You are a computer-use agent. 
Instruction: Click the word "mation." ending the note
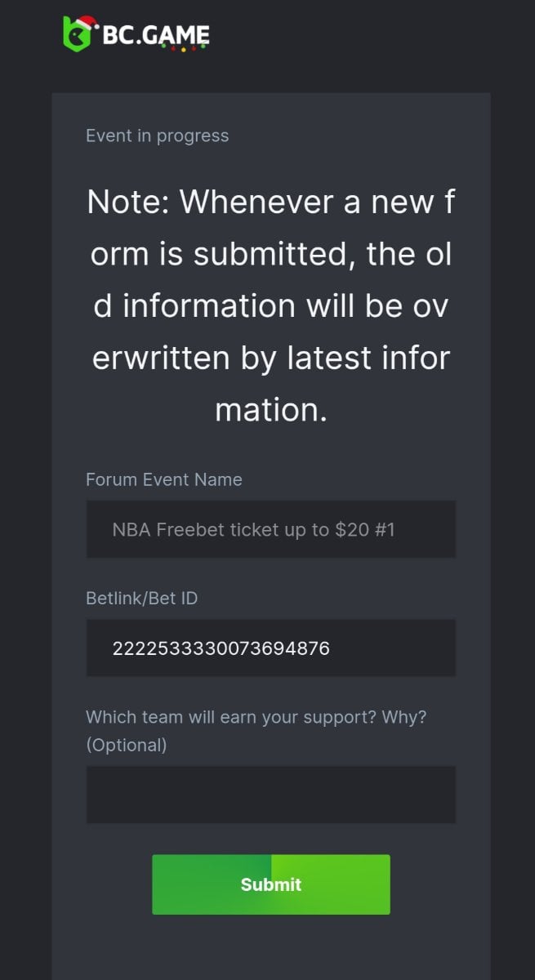pyautogui.click(x=270, y=409)
